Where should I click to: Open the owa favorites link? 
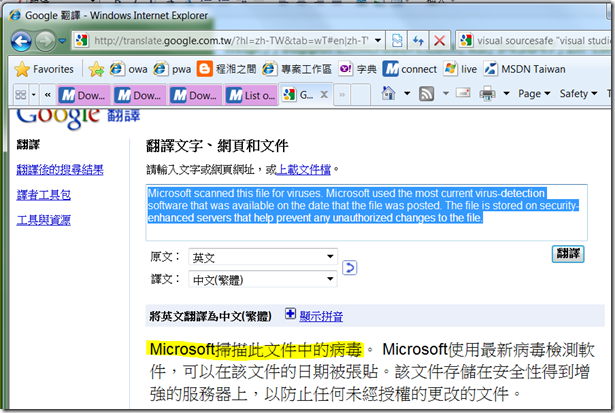pyautogui.click(x=129, y=69)
